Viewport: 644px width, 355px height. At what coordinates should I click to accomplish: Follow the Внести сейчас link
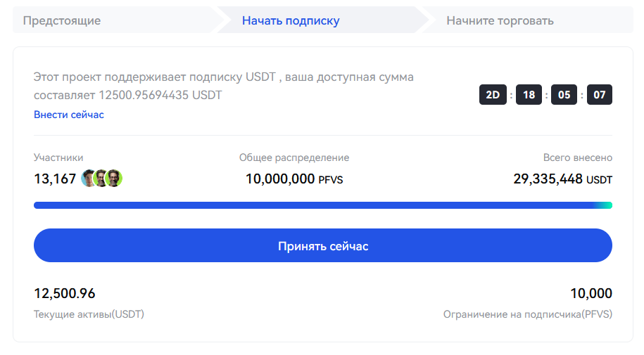69,115
